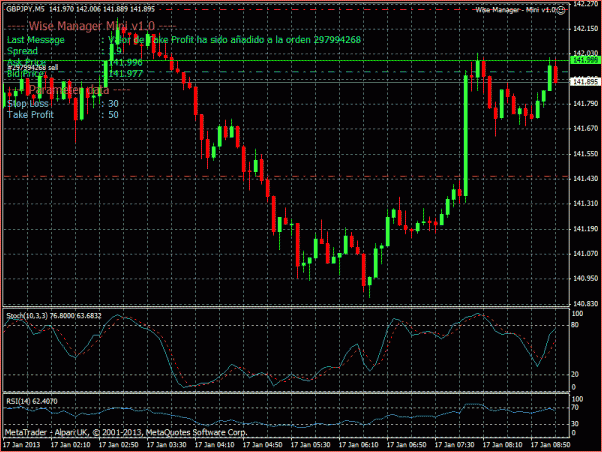The image size is (602, 452).
Task: Click the current price tag 141.895
Action: coord(585,82)
